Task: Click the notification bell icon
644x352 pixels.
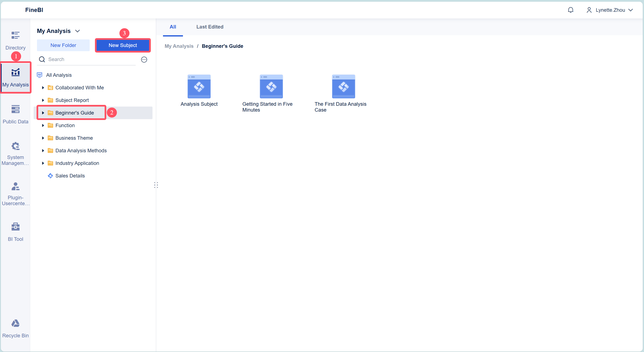Action: [570, 10]
